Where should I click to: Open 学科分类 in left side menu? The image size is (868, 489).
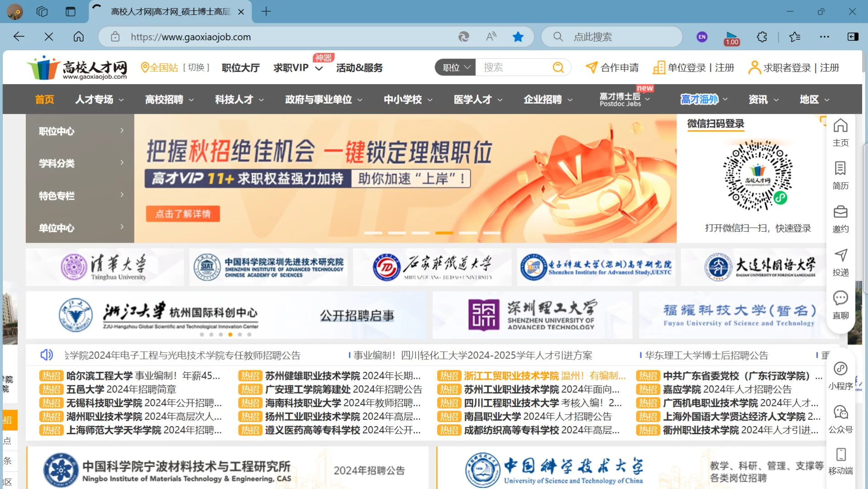(x=80, y=163)
